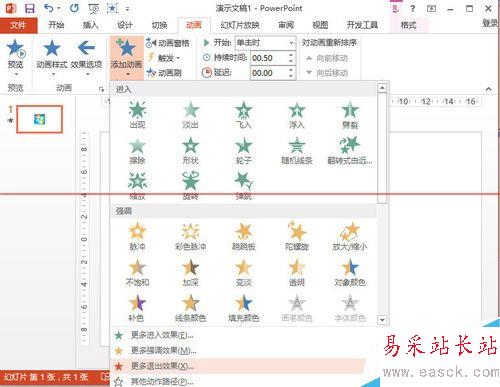
Task: Apply the 弹跳 entrance animation
Action: [244, 186]
